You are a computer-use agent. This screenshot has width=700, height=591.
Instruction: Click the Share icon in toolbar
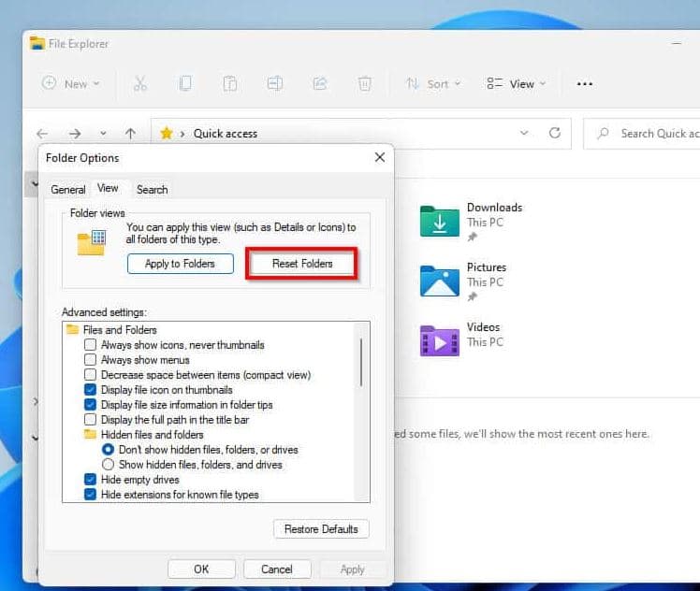click(x=320, y=83)
